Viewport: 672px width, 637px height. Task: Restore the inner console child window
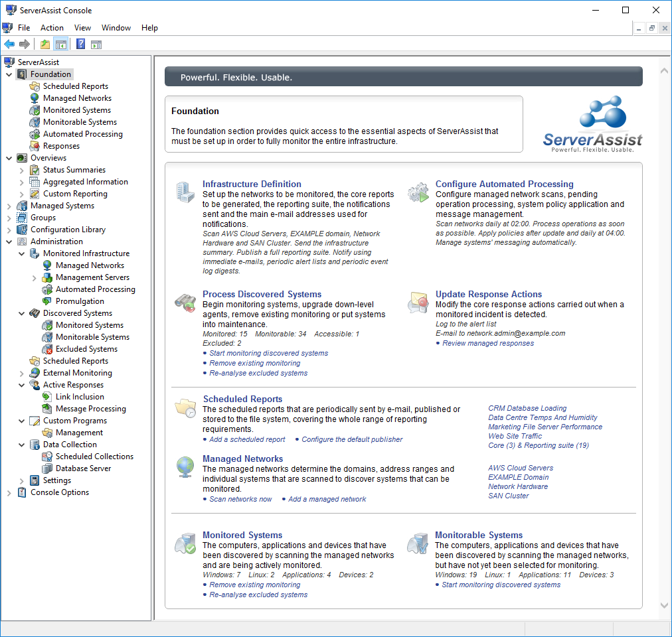coord(651,29)
